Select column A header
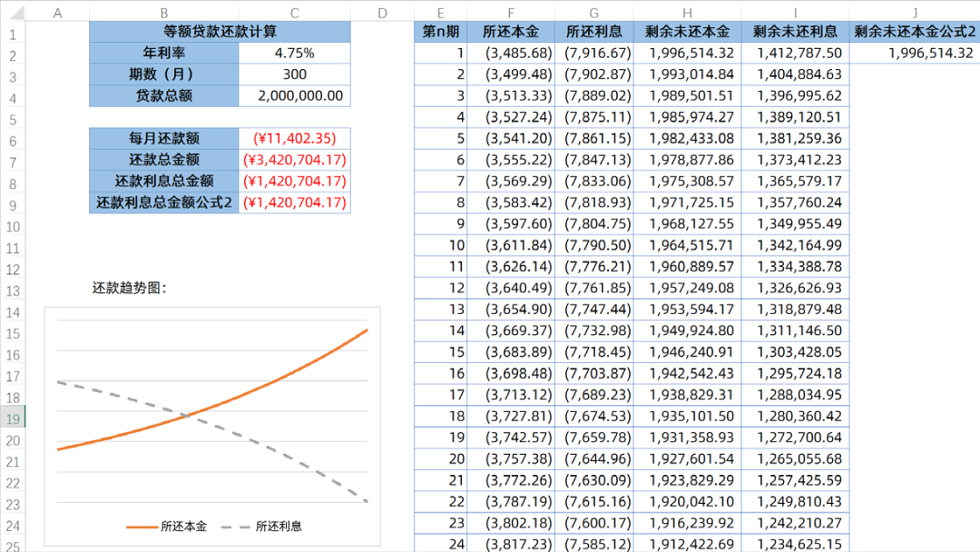980x552 pixels. pyautogui.click(x=57, y=13)
